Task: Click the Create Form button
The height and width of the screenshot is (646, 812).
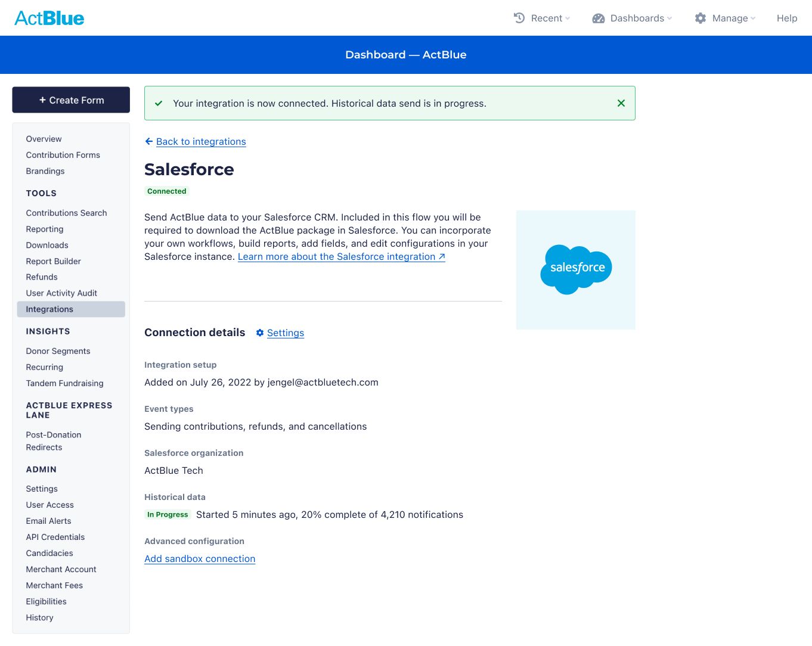Action: click(x=71, y=100)
